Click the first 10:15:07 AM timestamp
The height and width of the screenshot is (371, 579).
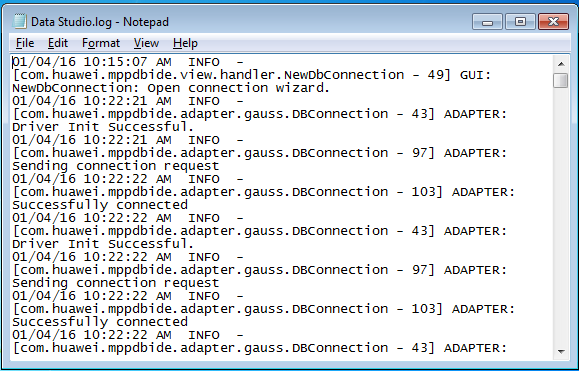(127, 62)
